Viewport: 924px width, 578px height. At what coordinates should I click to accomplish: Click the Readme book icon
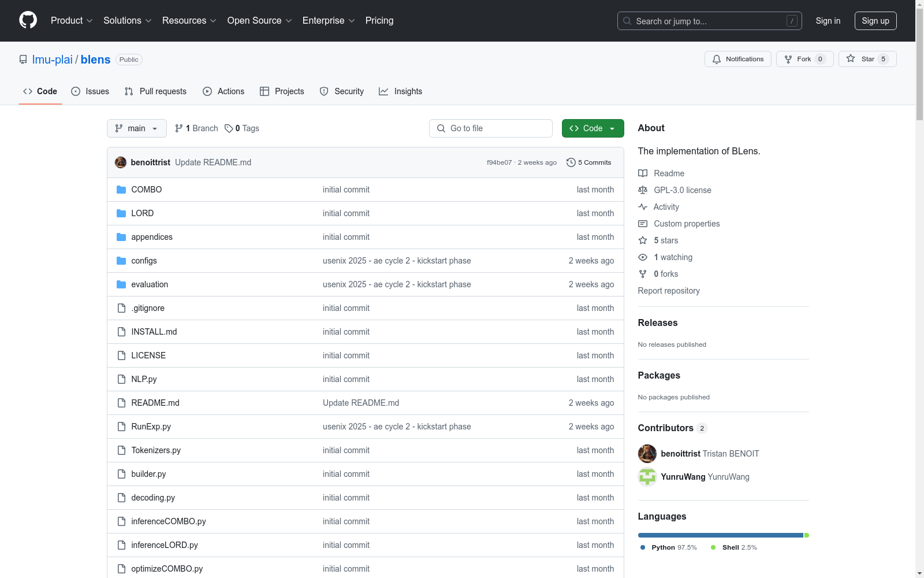tap(643, 173)
